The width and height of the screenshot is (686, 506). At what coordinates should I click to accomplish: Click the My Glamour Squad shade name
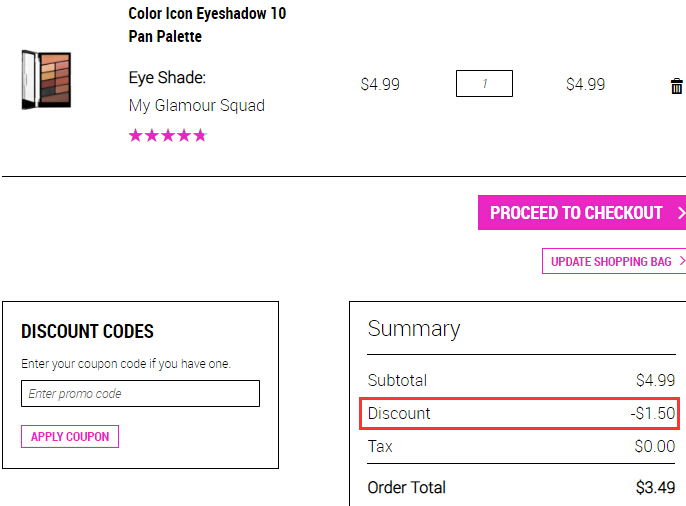click(x=196, y=106)
